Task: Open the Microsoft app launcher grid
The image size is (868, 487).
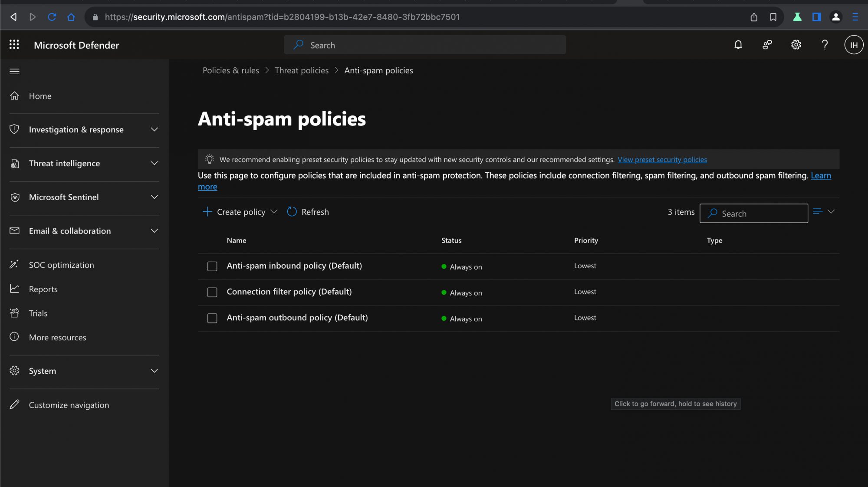Action: tap(14, 45)
